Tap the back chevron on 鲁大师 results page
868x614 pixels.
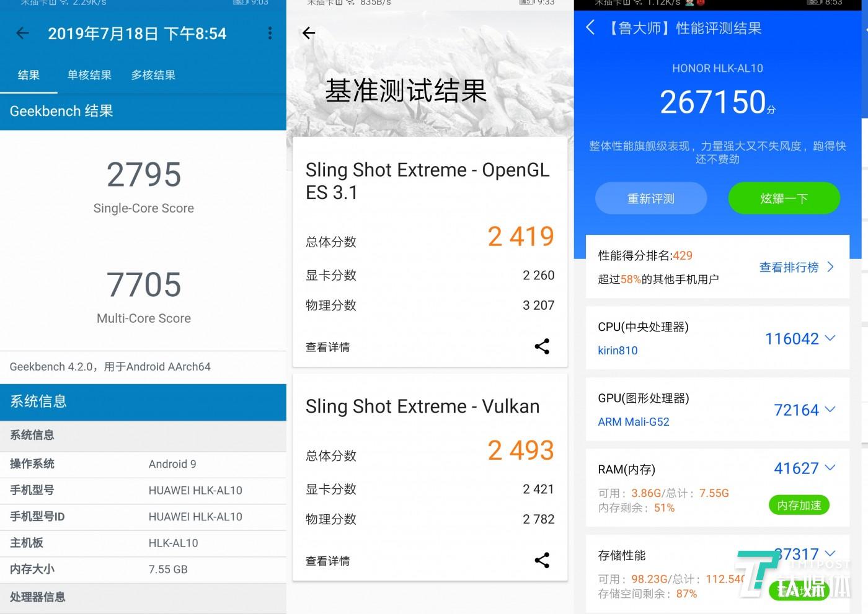click(x=590, y=27)
